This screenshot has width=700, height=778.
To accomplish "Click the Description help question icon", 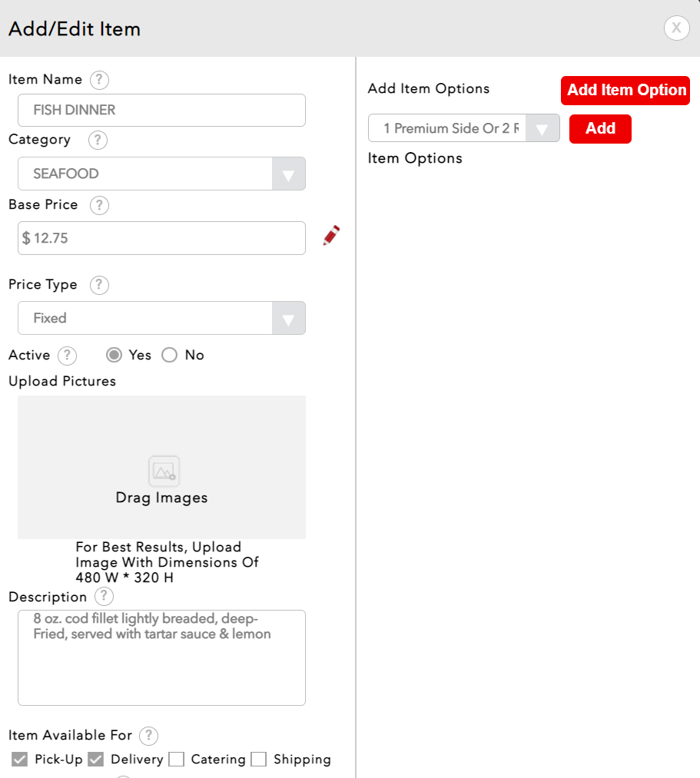I will click(104, 597).
